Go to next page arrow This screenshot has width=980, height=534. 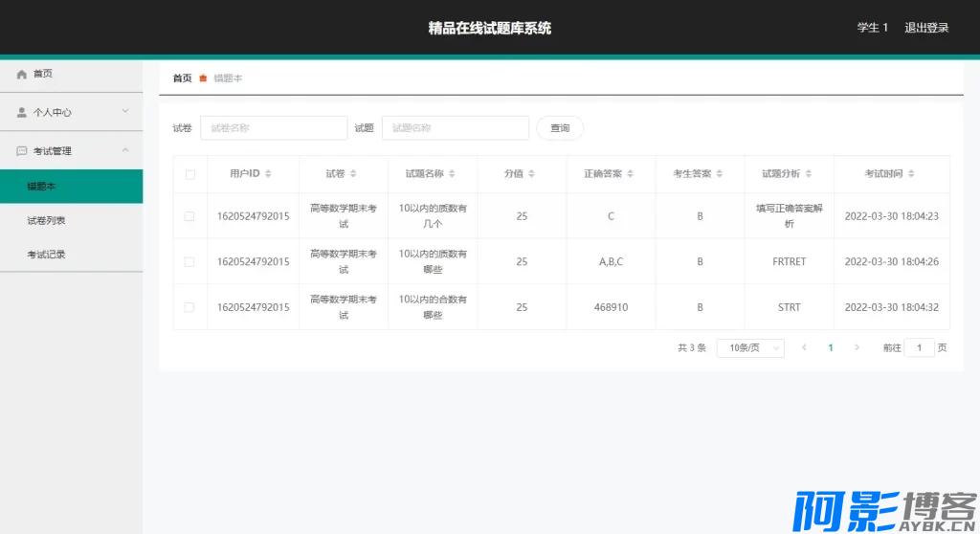point(857,347)
